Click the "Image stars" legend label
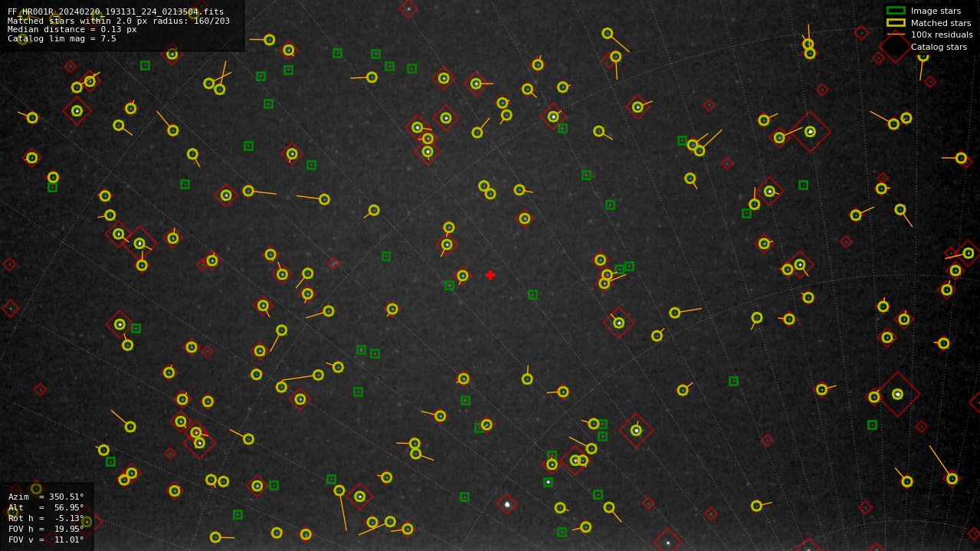 [x=936, y=11]
